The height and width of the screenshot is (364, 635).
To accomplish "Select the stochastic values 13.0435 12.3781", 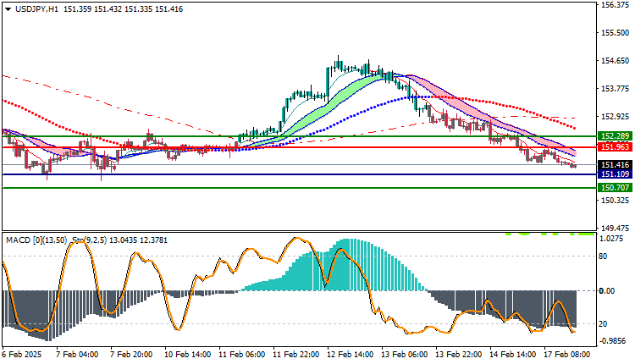I will (139, 240).
